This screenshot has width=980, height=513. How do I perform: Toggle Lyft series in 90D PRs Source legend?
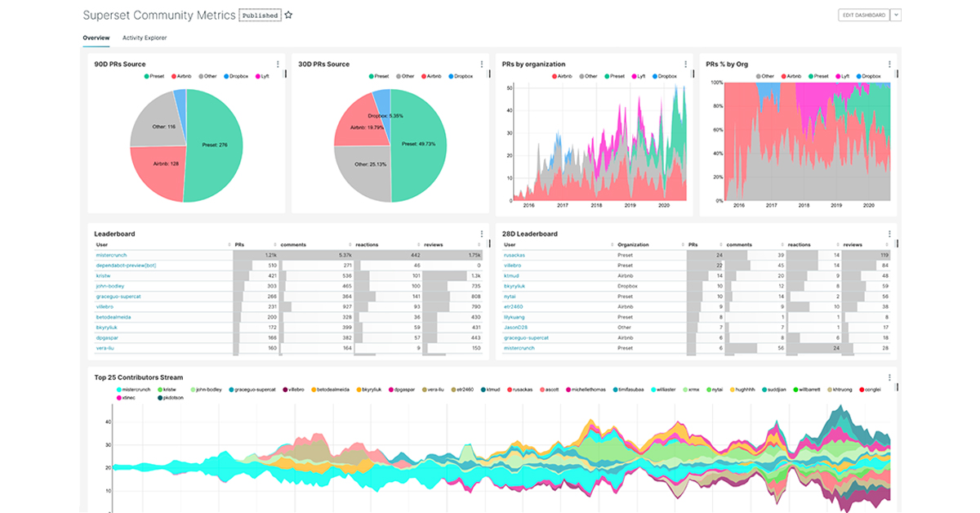[262, 76]
